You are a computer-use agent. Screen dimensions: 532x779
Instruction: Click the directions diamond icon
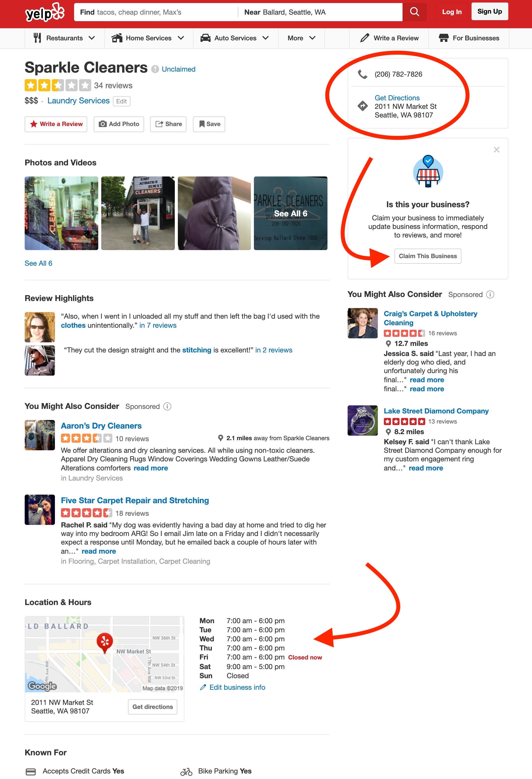[362, 106]
